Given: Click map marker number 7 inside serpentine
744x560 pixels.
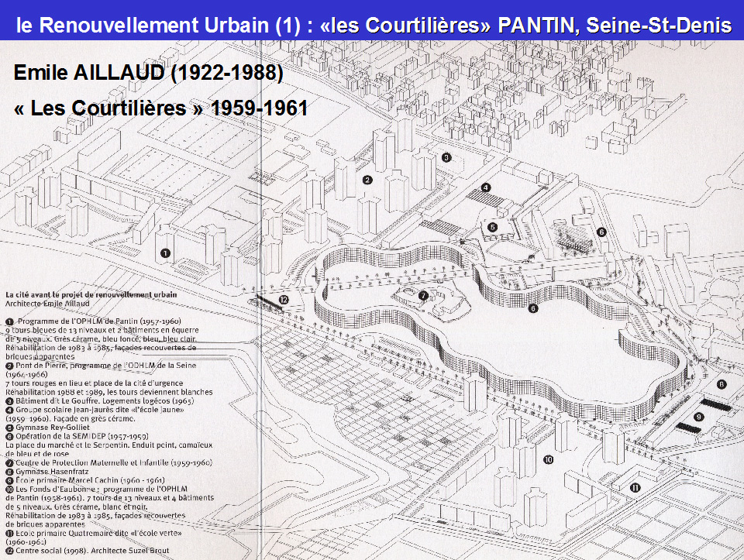Looking at the screenshot, I should point(423,295).
